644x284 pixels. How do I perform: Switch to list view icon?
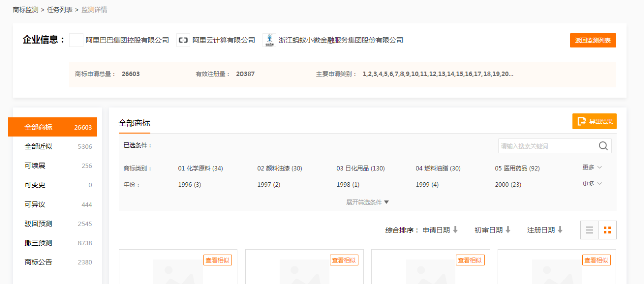tap(589, 230)
